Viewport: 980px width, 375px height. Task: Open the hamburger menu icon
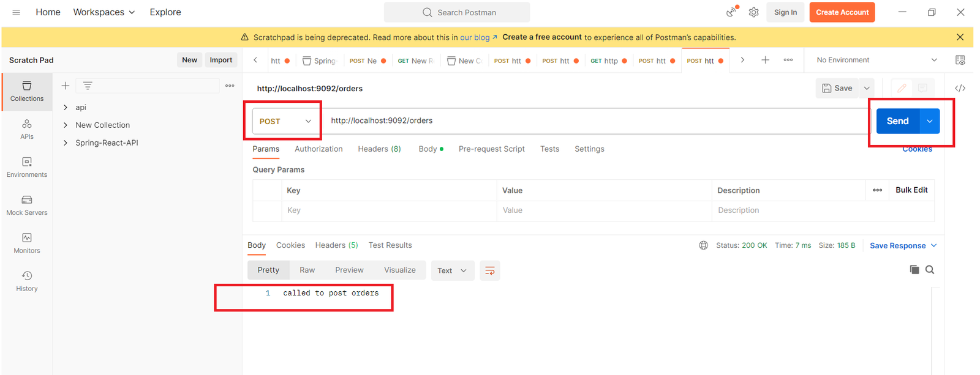pyautogui.click(x=16, y=12)
